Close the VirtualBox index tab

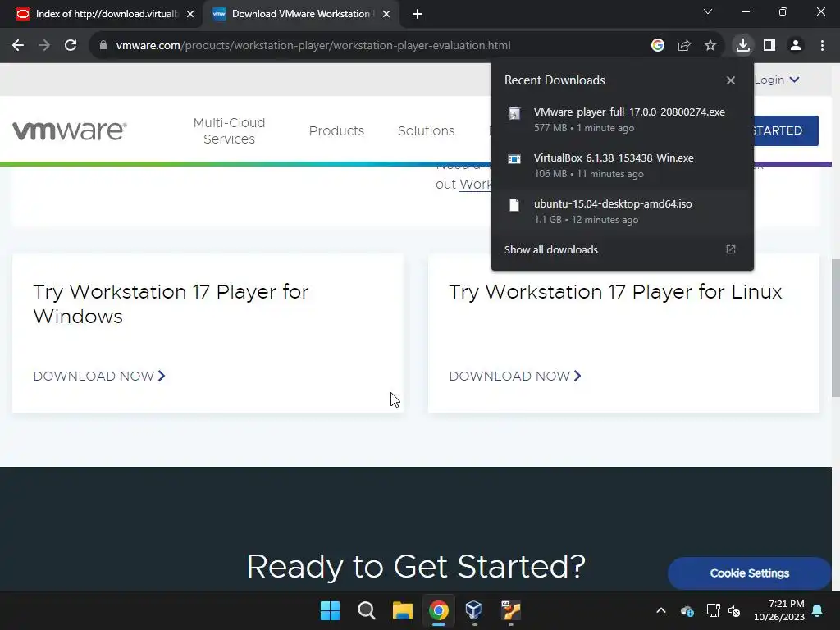(189, 15)
